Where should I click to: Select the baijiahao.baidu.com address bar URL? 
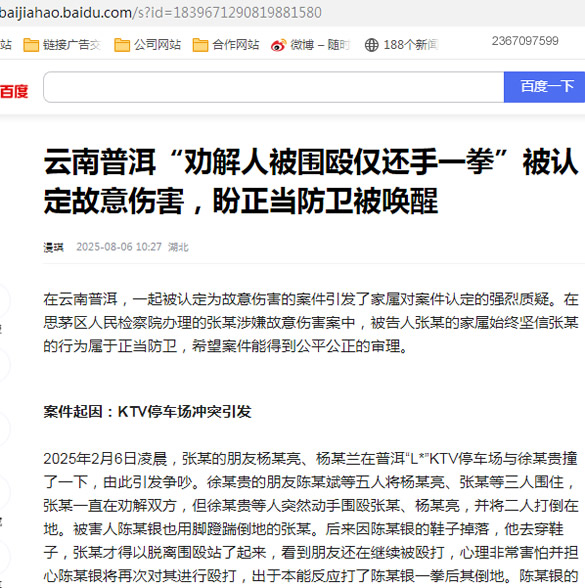click(160, 13)
